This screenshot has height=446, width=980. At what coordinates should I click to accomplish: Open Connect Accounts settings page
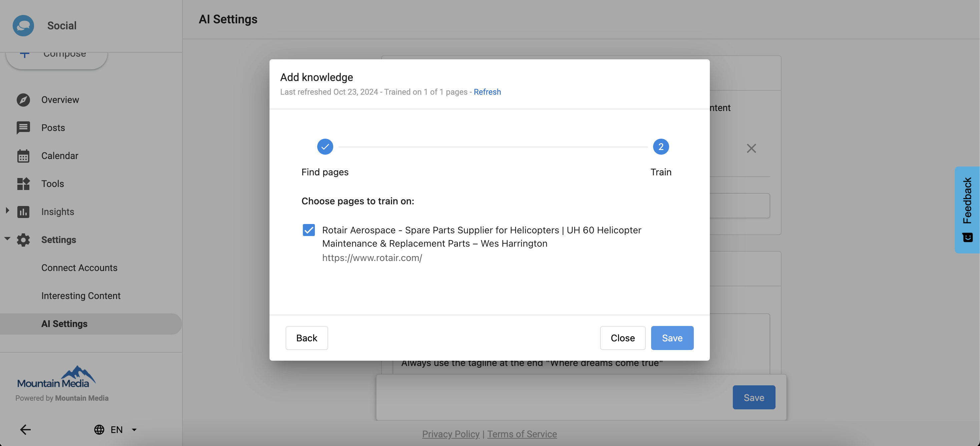click(x=79, y=268)
